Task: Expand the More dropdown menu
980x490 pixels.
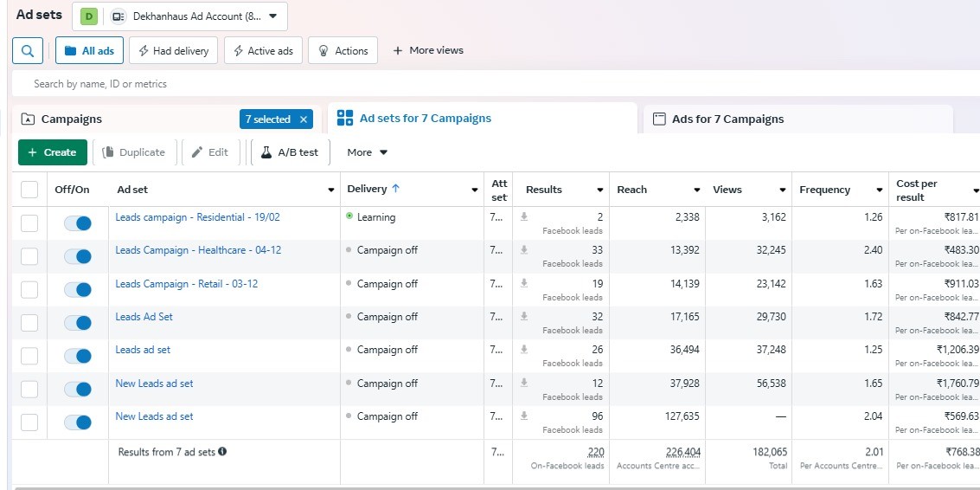Action: click(368, 152)
